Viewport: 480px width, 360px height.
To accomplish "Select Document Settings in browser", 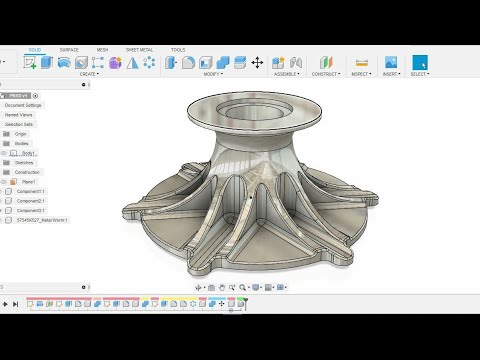I will click(x=23, y=105).
